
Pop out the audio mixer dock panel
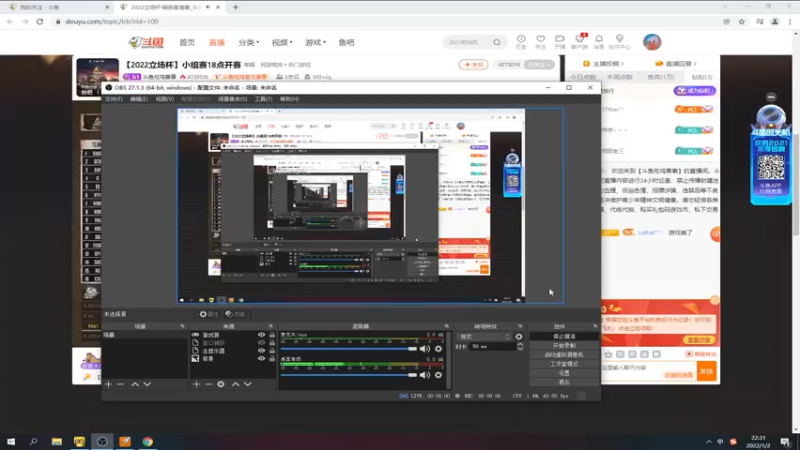coord(446,327)
